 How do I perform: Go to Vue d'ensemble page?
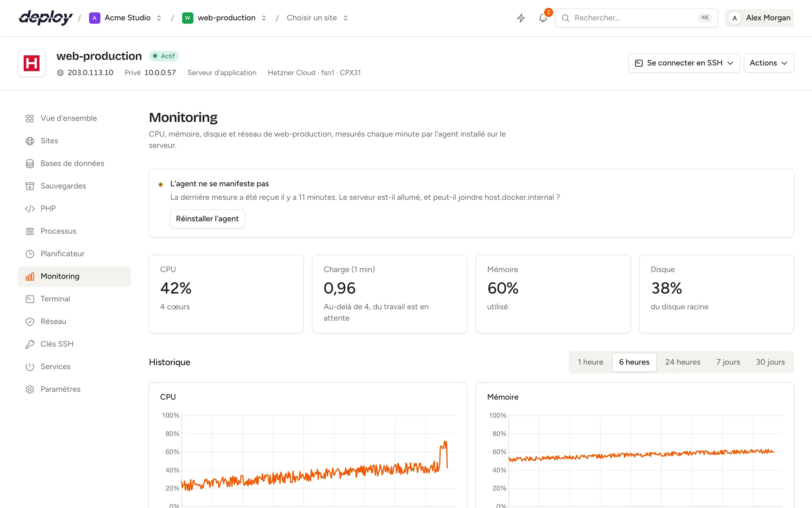point(74,118)
